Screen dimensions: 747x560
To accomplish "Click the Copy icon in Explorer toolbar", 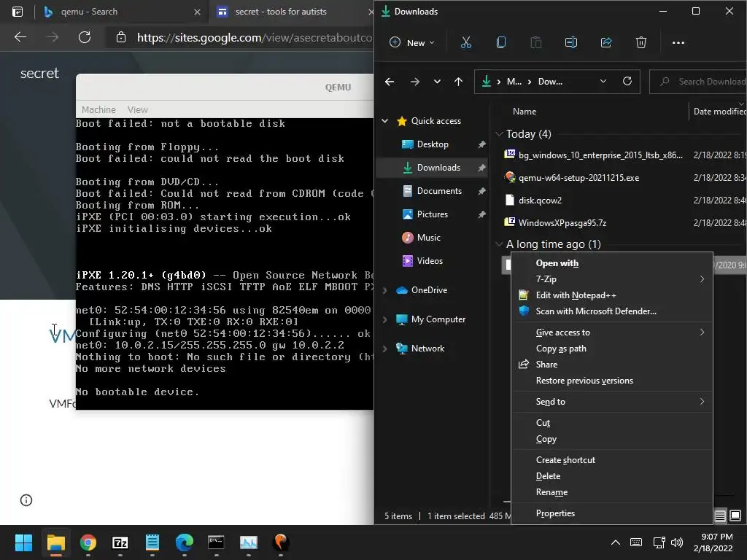I will (x=500, y=43).
